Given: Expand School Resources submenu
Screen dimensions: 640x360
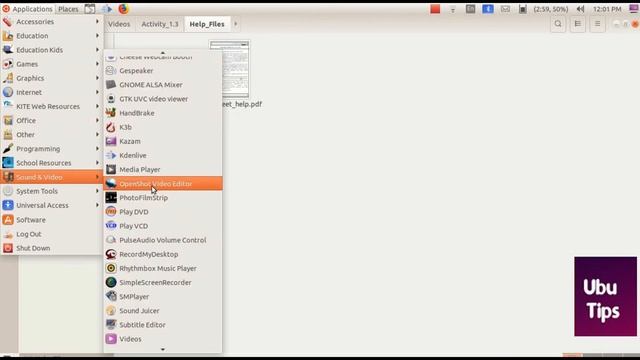Looking at the screenshot, I should [51, 163].
